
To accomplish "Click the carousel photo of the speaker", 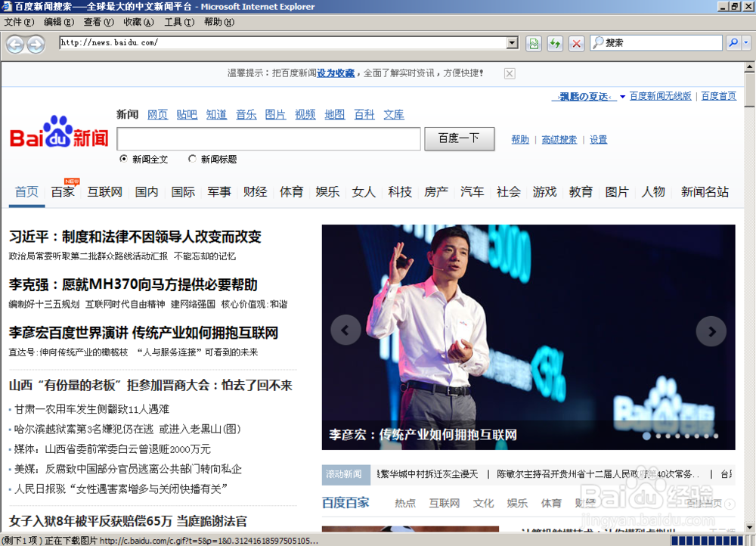I will pyautogui.click(x=528, y=337).
